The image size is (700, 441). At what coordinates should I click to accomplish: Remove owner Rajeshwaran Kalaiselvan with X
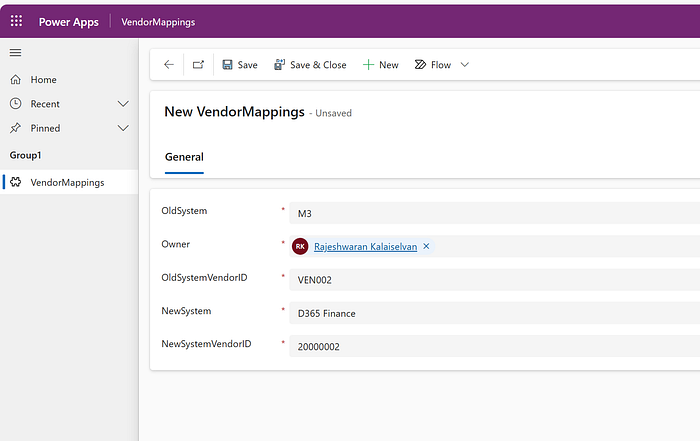[x=426, y=246]
